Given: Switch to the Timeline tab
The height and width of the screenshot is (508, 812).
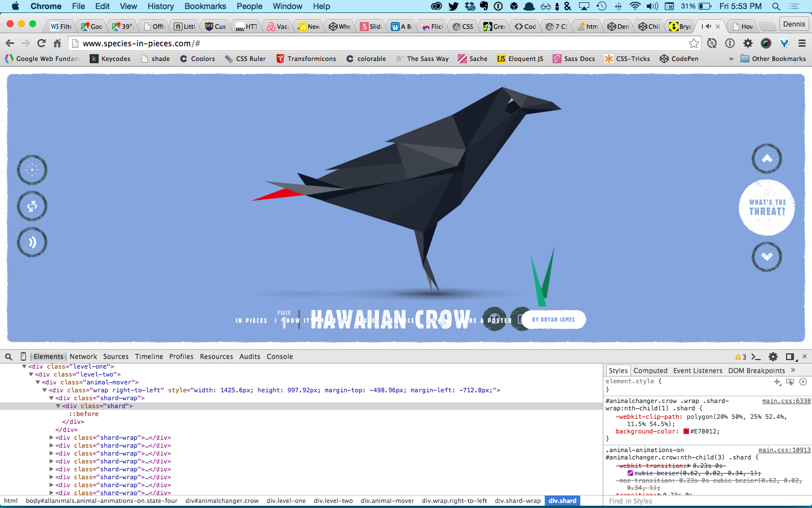Looking at the screenshot, I should click(149, 357).
